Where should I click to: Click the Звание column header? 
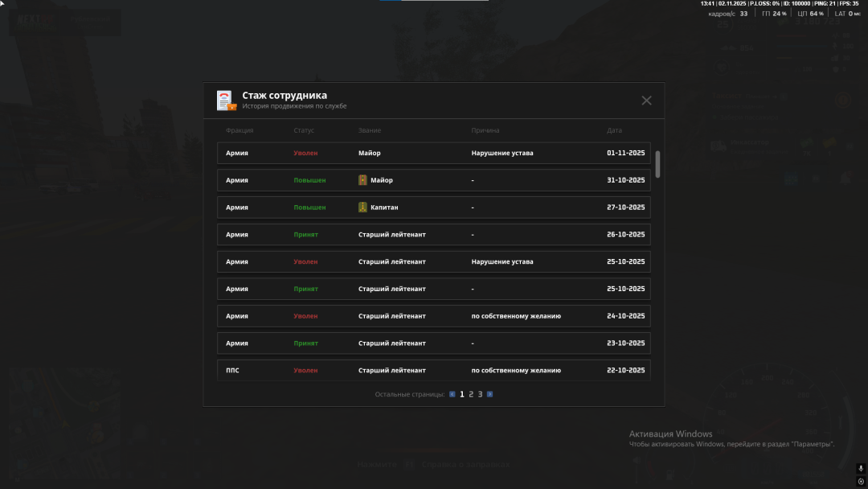click(370, 130)
